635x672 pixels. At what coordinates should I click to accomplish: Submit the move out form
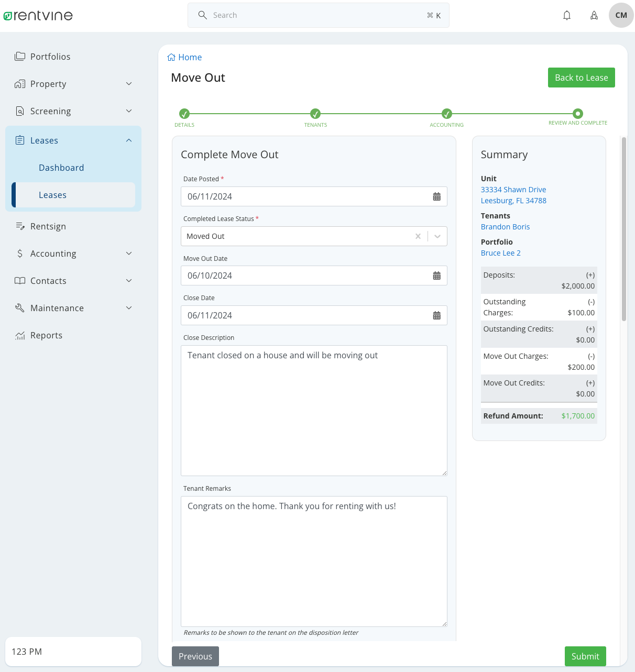point(585,656)
